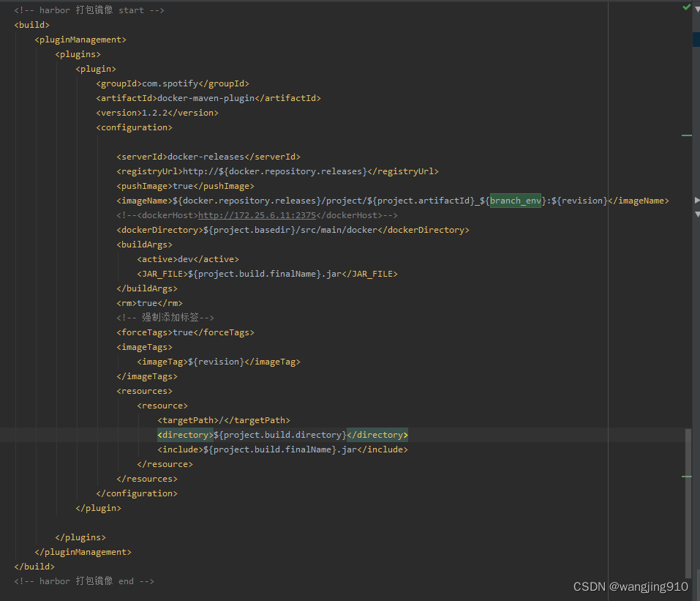
Task: Click the opening <plugins> tag
Action: tap(78, 54)
